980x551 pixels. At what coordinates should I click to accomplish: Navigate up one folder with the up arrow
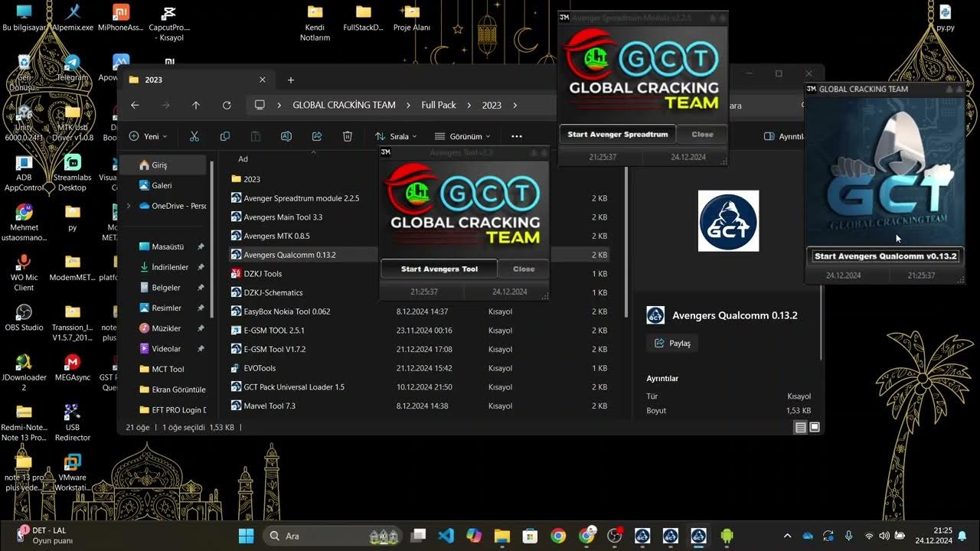[196, 105]
